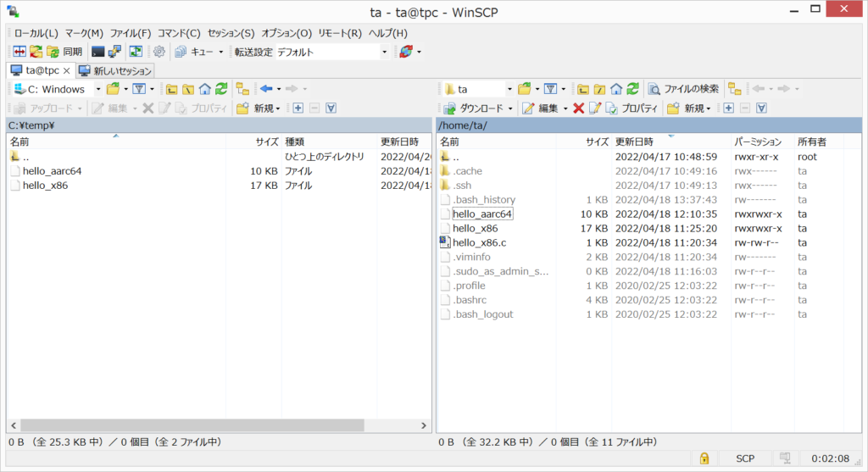
Task: Go to remote parent directory icon
Action: click(583, 89)
